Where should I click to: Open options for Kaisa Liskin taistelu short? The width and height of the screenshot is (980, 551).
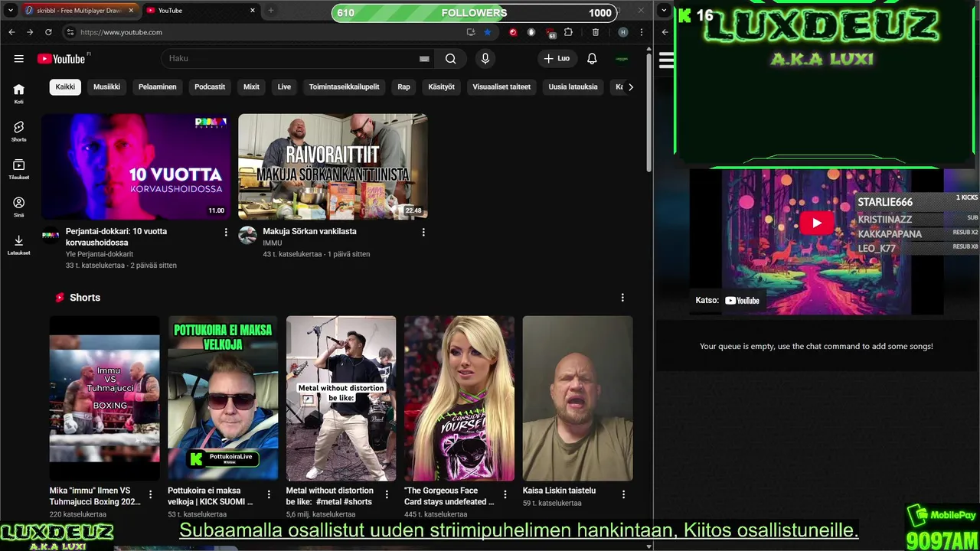(623, 494)
